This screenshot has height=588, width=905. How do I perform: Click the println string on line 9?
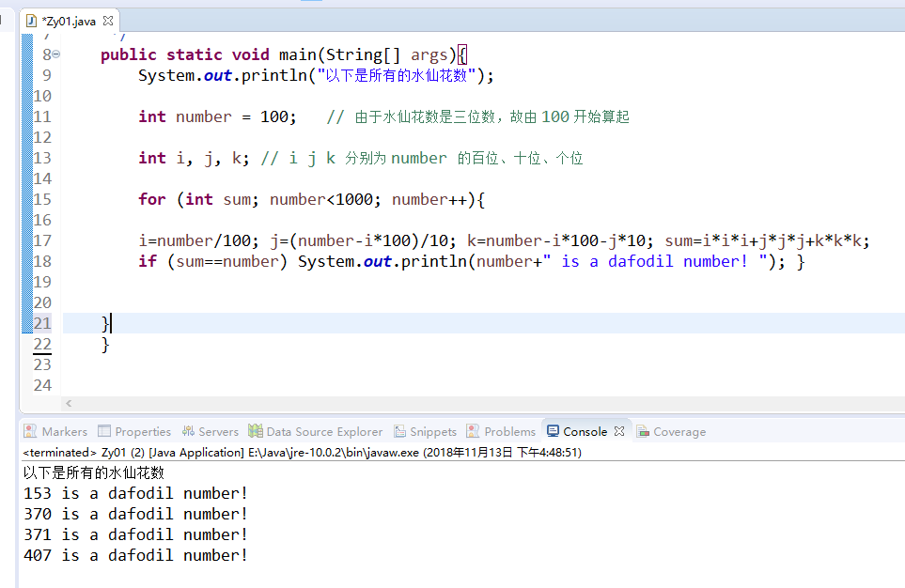(396, 75)
